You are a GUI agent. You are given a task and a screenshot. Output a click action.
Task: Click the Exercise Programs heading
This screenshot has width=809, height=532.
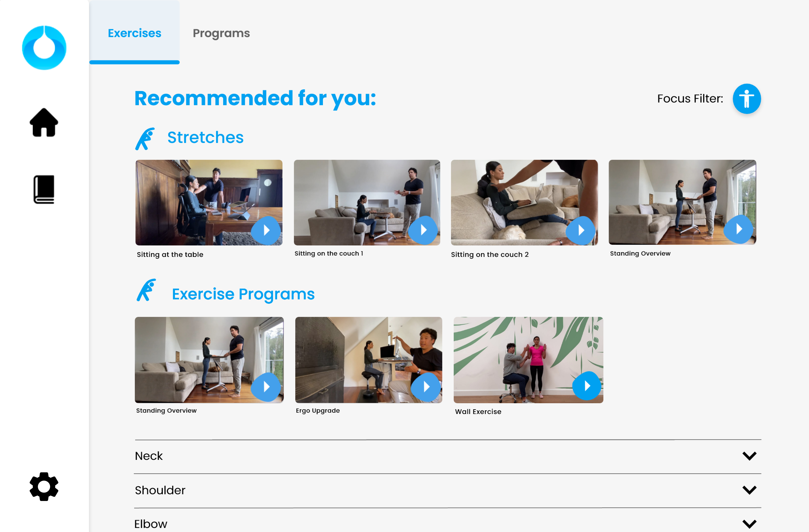(243, 294)
